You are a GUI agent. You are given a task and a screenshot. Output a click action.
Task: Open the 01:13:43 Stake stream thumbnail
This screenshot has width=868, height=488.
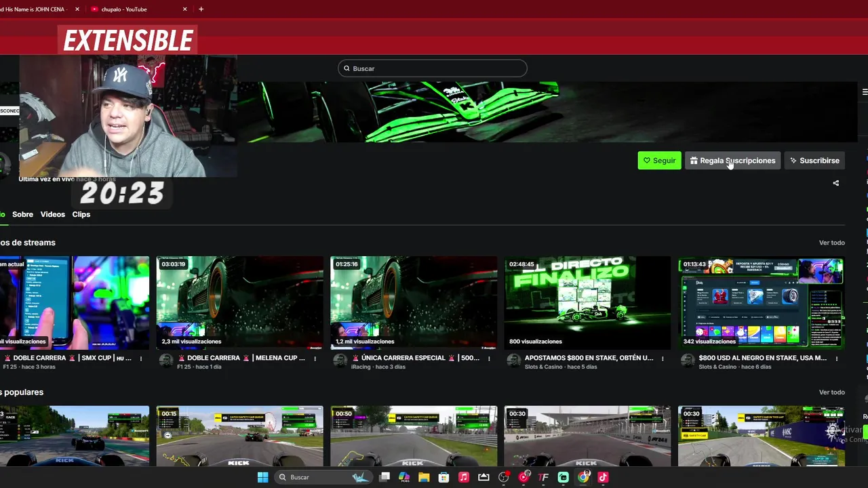[762, 303]
